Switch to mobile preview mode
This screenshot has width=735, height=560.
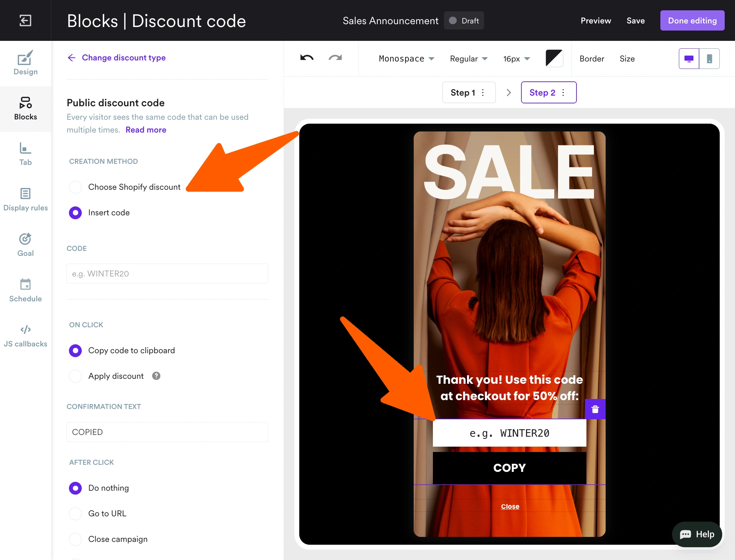click(x=710, y=59)
